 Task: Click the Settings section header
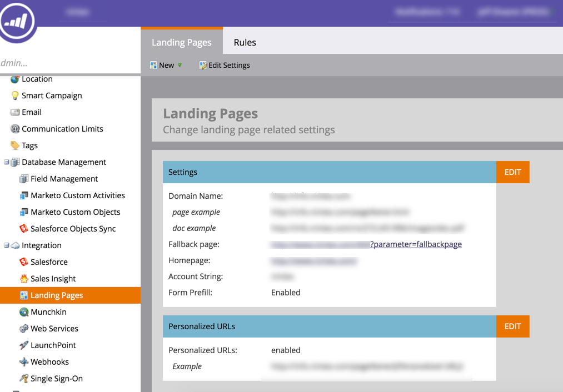[330, 172]
